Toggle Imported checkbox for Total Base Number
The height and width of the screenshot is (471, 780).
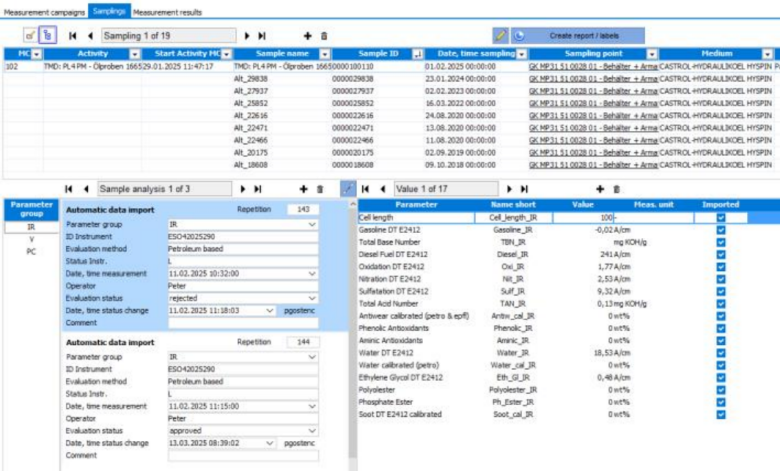(x=721, y=242)
